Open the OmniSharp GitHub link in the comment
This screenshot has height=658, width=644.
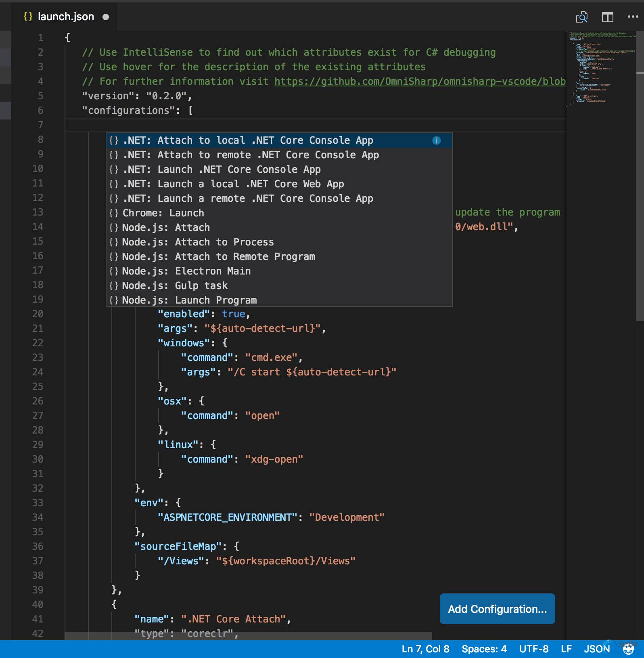(x=420, y=81)
